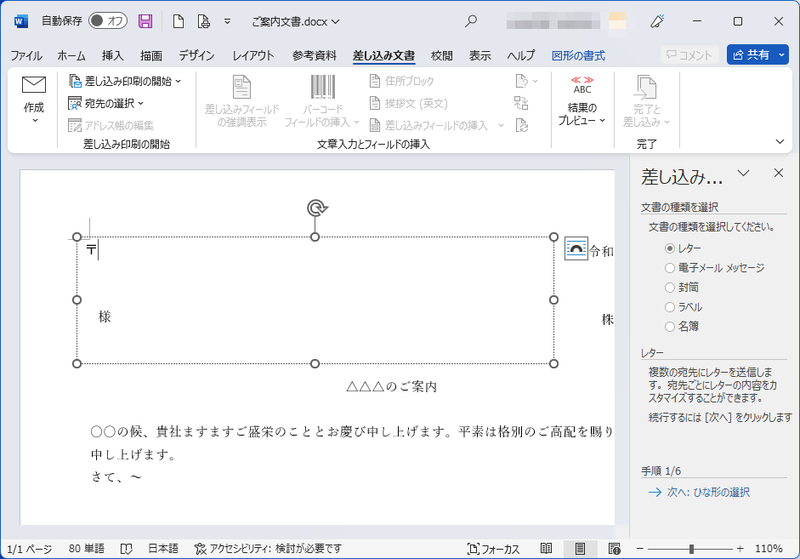The width and height of the screenshot is (800, 559).
Task: Toggle the 自動保存 switch
Action: [x=107, y=21]
